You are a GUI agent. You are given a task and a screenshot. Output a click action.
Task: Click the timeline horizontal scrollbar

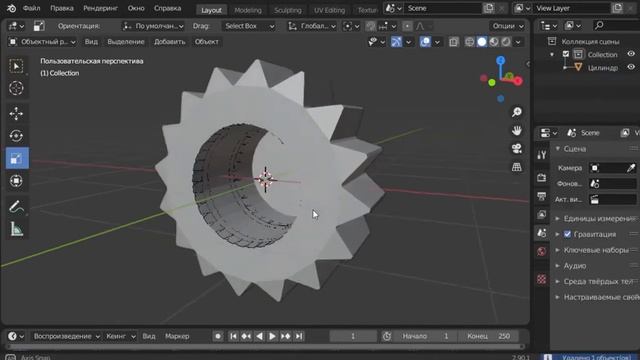tap(265, 347)
